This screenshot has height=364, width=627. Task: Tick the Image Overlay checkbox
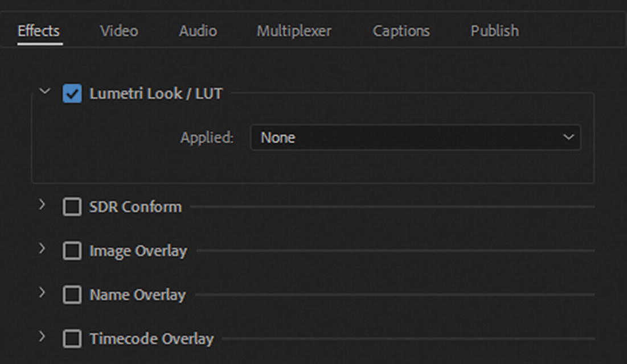coord(72,251)
